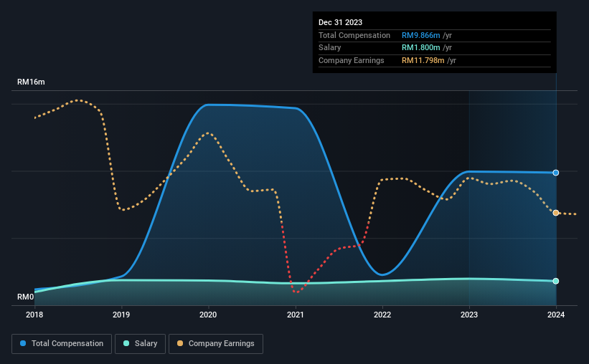Click the RM16m y-axis label
The image size is (589, 364).
(31, 82)
